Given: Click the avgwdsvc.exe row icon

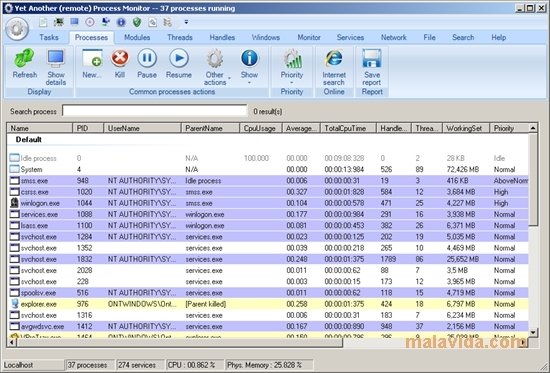Looking at the screenshot, I should [x=14, y=327].
